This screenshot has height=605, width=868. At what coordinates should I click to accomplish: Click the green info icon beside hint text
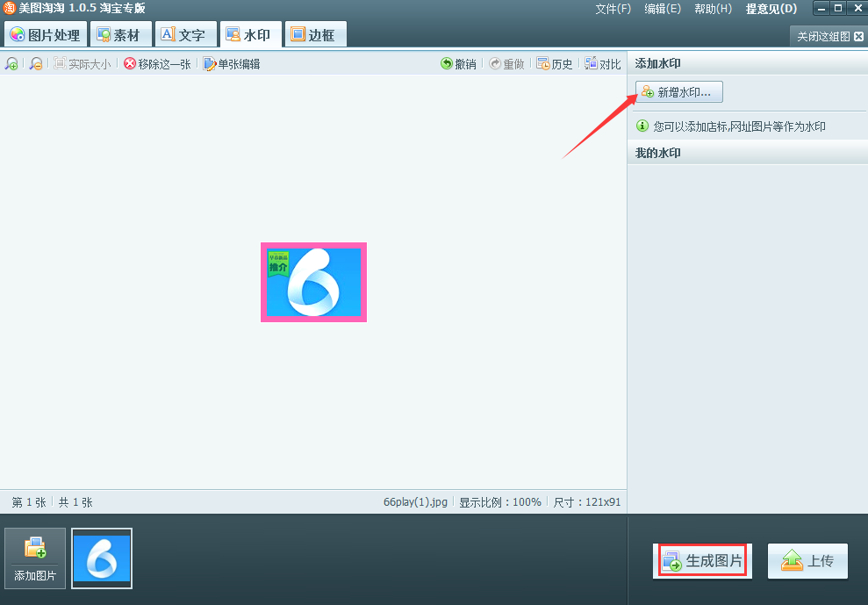[642, 126]
